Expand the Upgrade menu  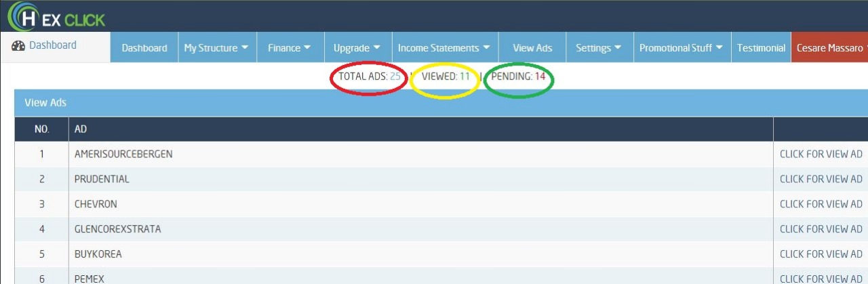pos(357,48)
